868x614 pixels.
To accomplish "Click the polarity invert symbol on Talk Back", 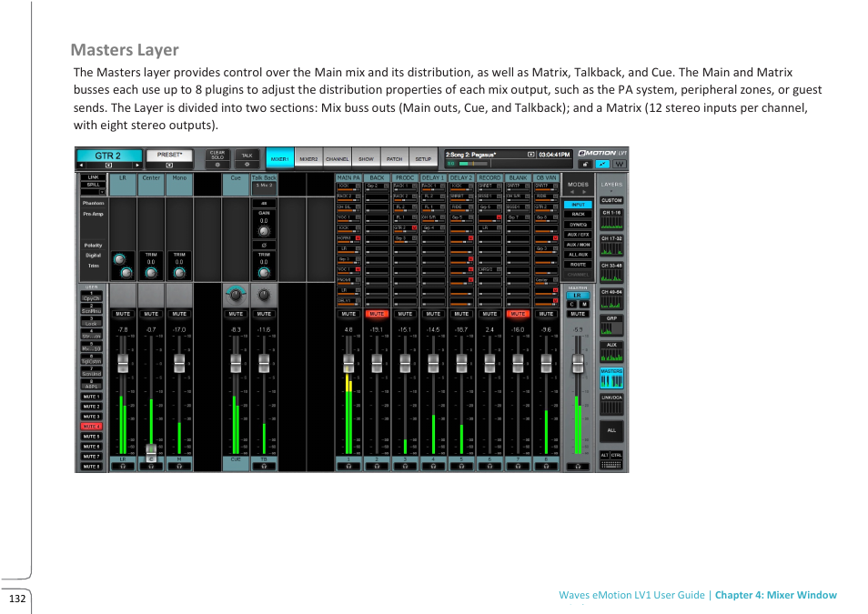I will (264, 245).
